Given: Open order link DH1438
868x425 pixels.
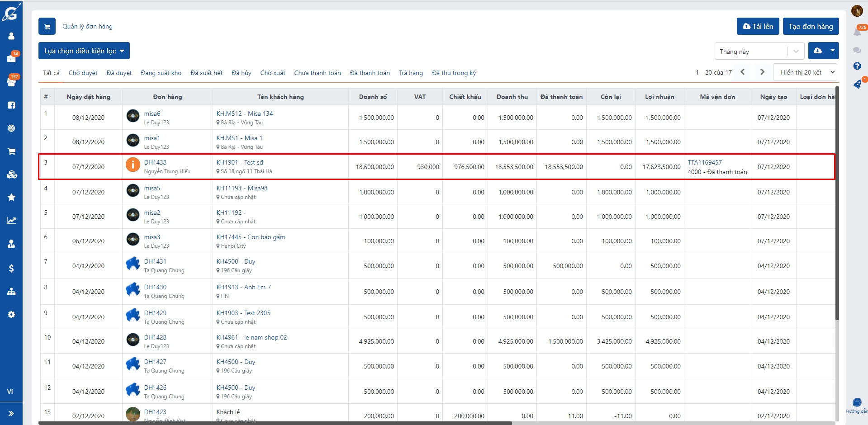Looking at the screenshot, I should 155,162.
